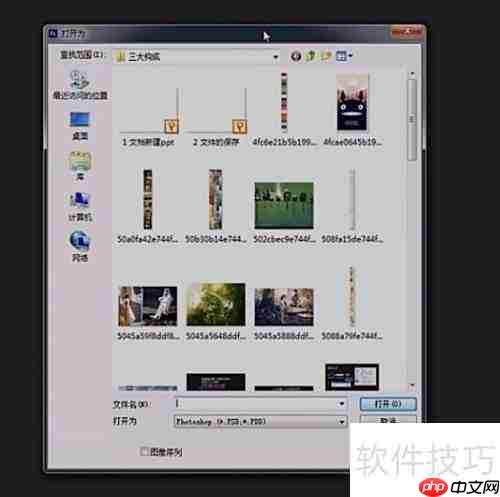This screenshot has width=500, height=497.
Task: Go up one folder level icon
Action: [311, 56]
